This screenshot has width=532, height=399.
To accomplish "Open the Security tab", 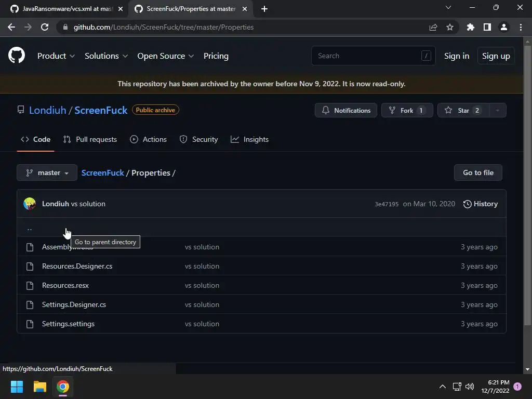I will click(x=198, y=139).
